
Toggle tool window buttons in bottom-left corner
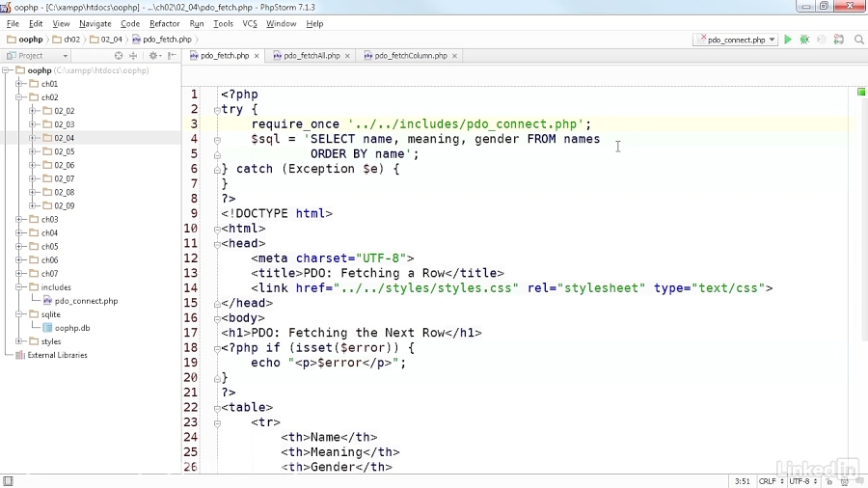pyautogui.click(x=8, y=480)
